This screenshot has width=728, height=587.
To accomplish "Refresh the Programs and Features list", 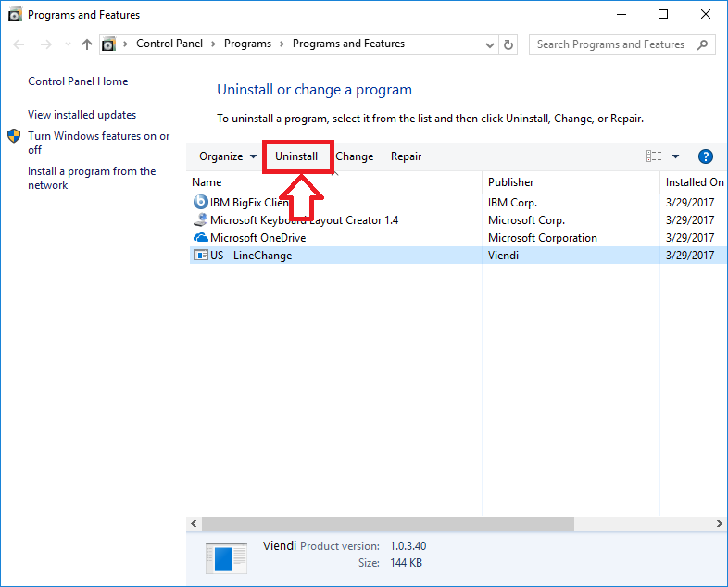I will click(508, 45).
